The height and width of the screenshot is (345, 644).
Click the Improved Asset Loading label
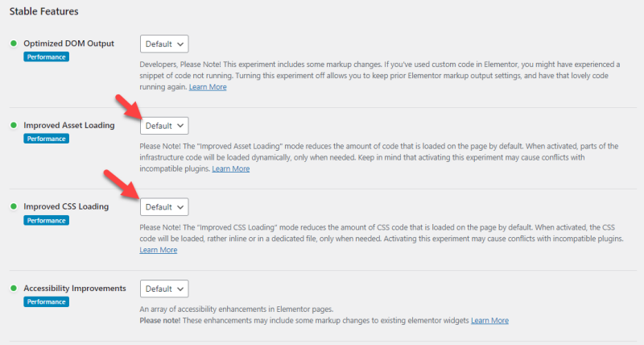[x=69, y=125]
